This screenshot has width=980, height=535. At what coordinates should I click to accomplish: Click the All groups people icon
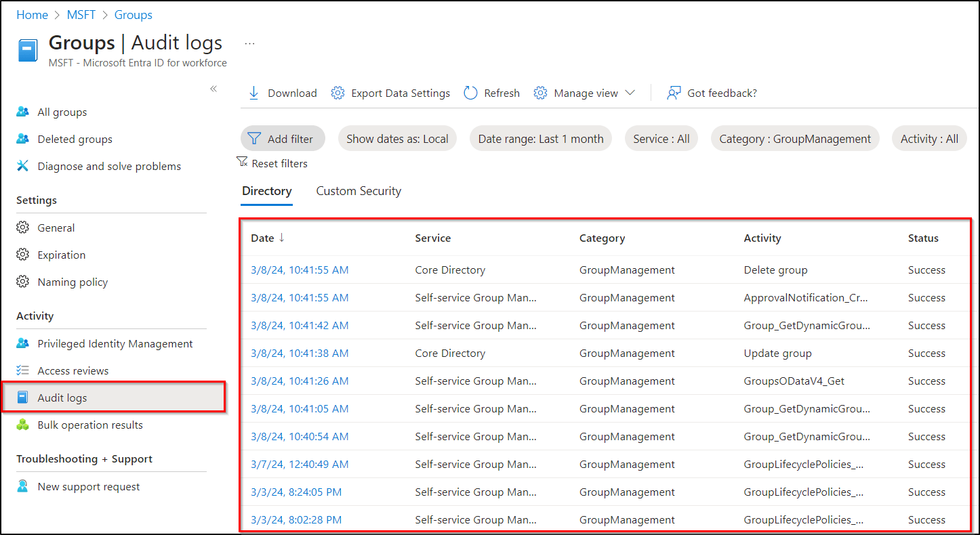point(23,112)
